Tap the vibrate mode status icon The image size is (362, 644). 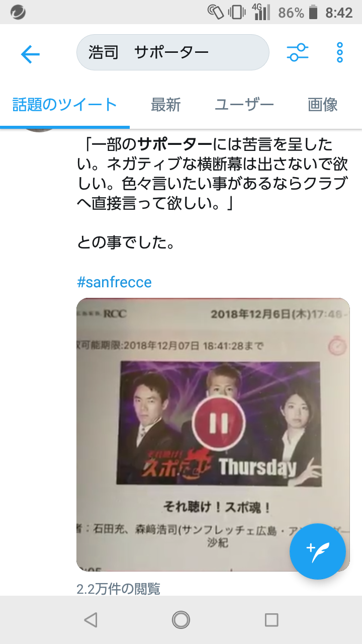click(237, 12)
